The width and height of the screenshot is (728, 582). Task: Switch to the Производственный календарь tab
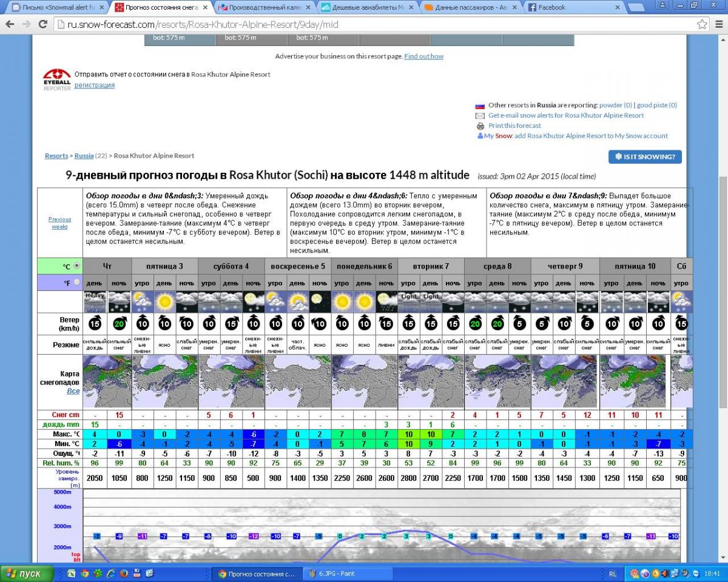pos(265,8)
